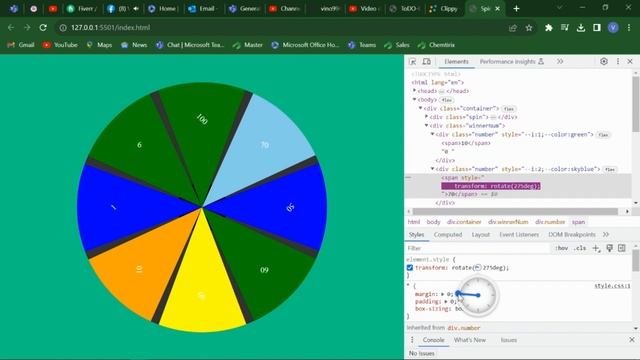Show more DevTools panels chevron

pos(560,61)
